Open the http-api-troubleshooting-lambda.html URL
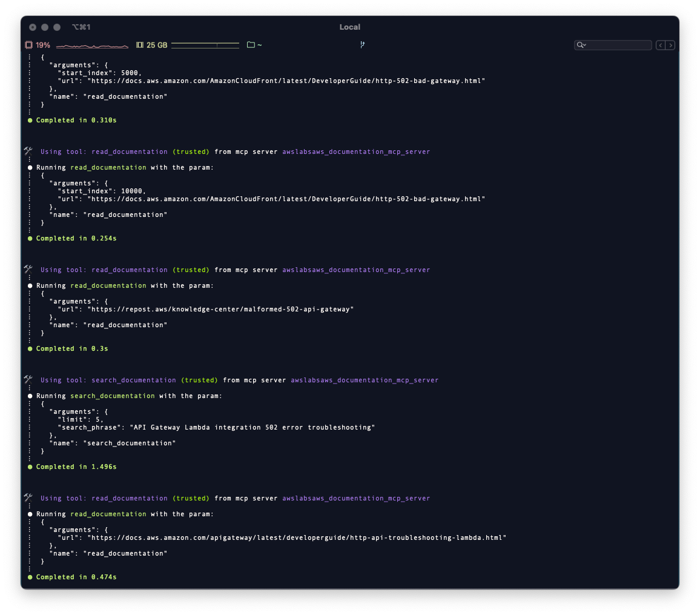700x615 pixels. [x=297, y=537]
